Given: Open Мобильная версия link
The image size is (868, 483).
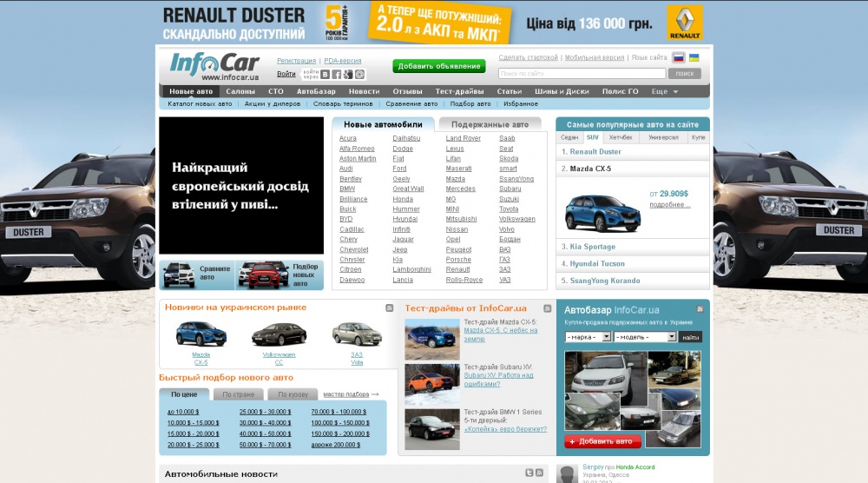Looking at the screenshot, I should pos(594,57).
